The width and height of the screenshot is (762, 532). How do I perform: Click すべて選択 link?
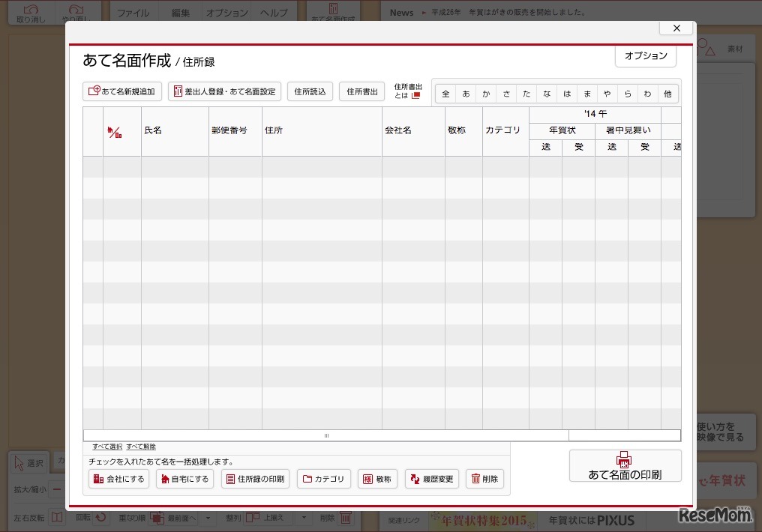click(107, 447)
